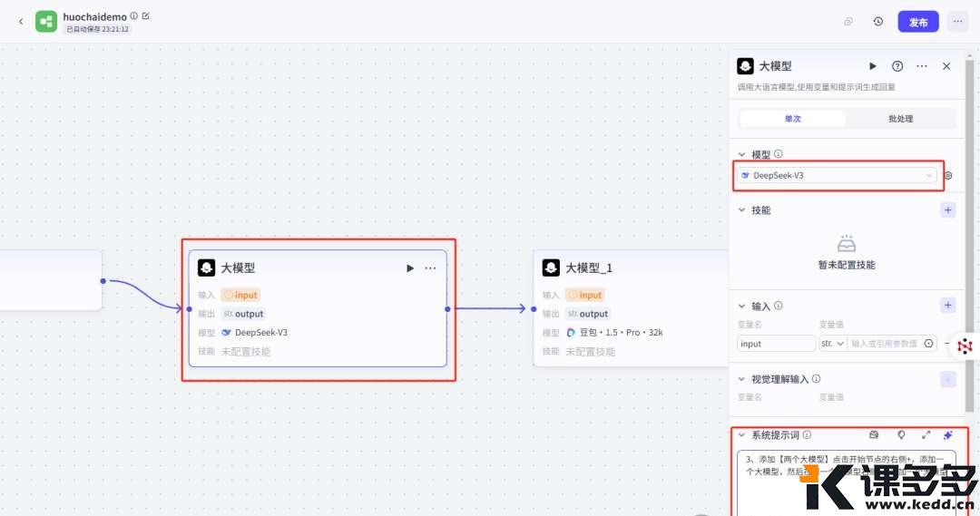Open the str type dropdown
This screenshot has width=980, height=516.
(x=833, y=344)
